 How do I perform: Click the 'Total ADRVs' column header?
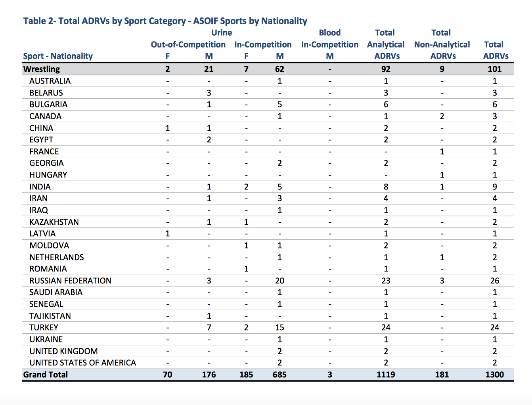click(x=495, y=50)
